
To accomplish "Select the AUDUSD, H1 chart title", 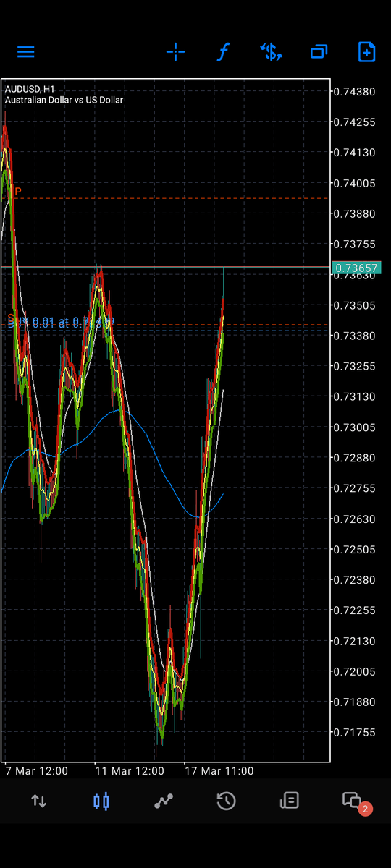I will [x=30, y=89].
